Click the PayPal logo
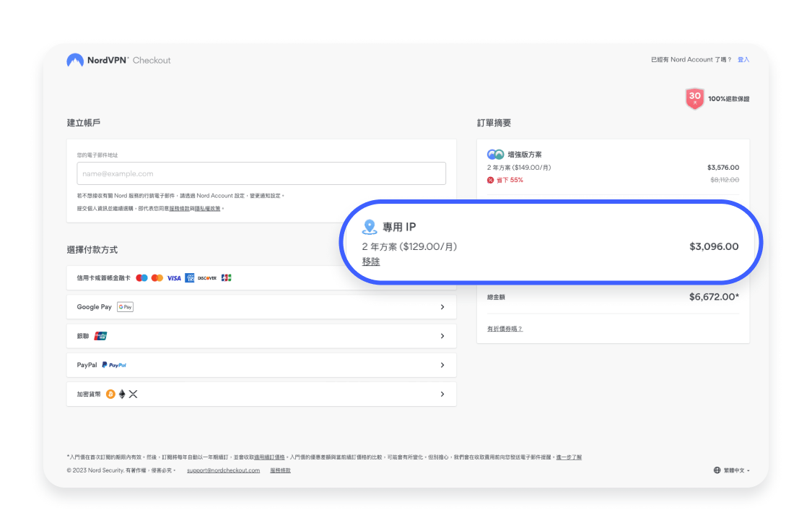 (114, 365)
